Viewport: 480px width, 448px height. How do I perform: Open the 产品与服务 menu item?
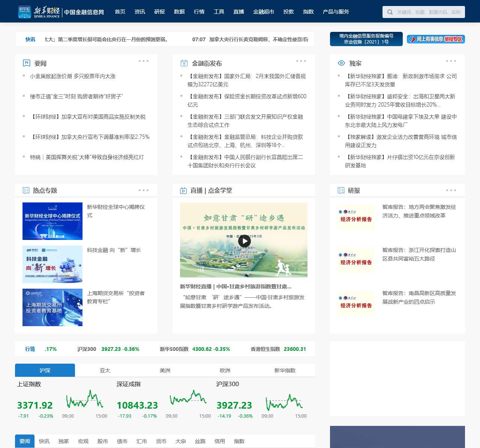point(336,12)
